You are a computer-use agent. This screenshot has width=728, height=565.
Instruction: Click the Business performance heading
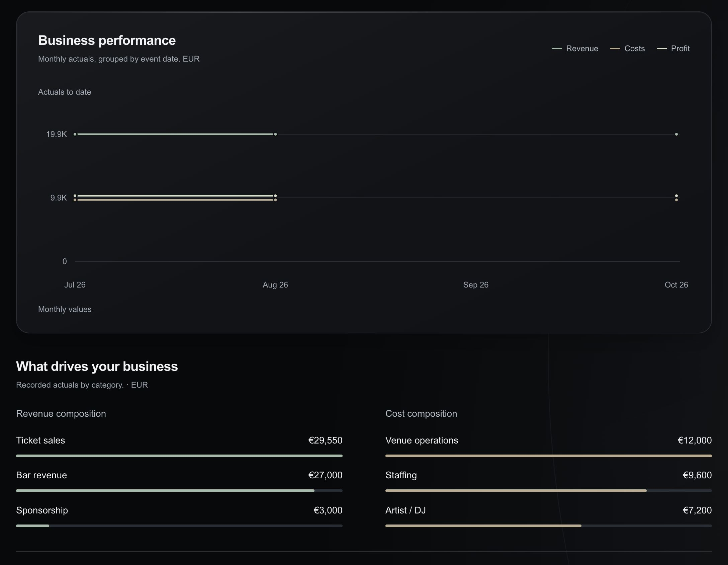107,41
